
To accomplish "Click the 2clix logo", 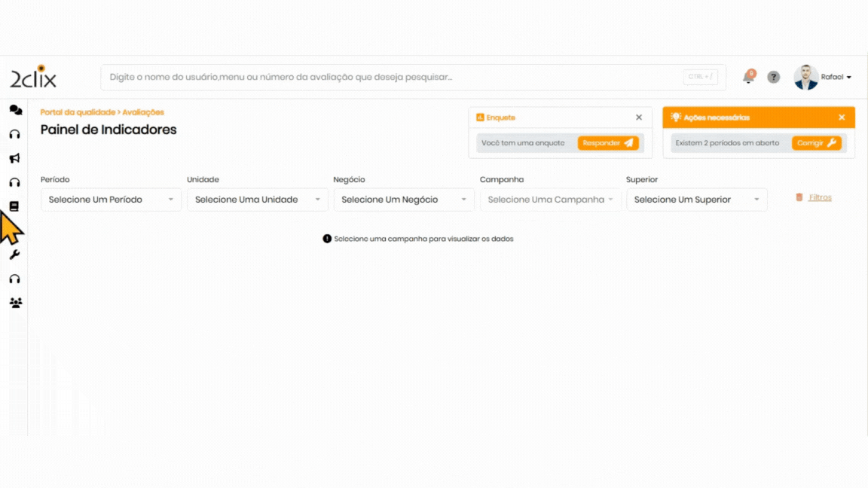I will tap(33, 77).
